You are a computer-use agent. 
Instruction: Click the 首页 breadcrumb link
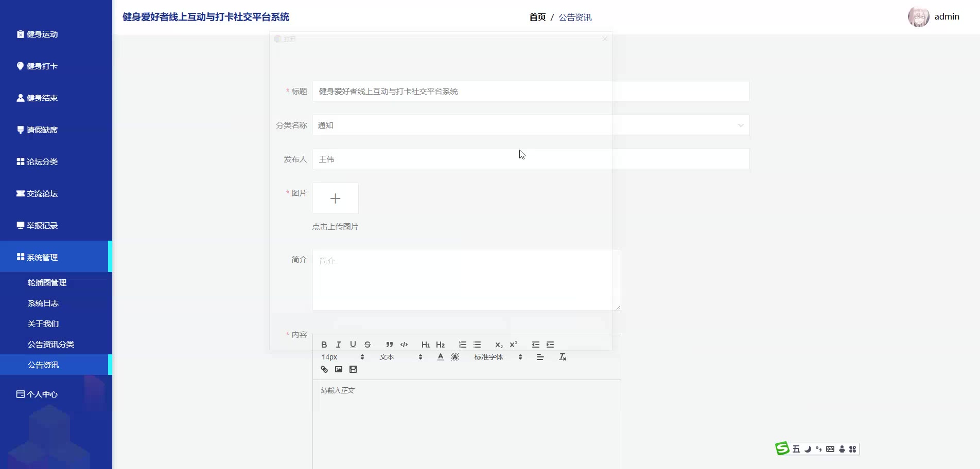[537, 17]
